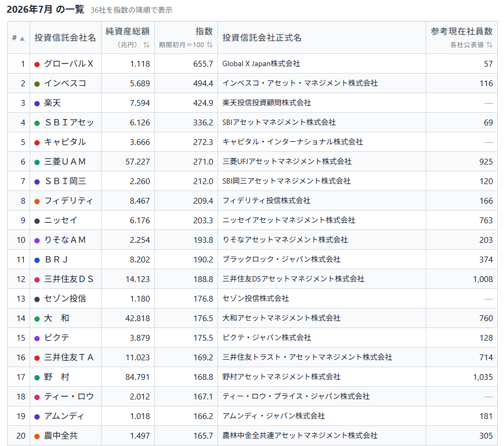504x446 pixels.
Task: Select the インベスコ company name cell
Action: coord(66,83)
